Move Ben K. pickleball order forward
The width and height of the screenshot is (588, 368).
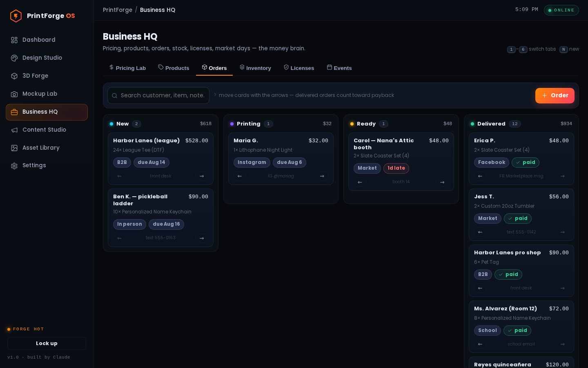coord(202,238)
